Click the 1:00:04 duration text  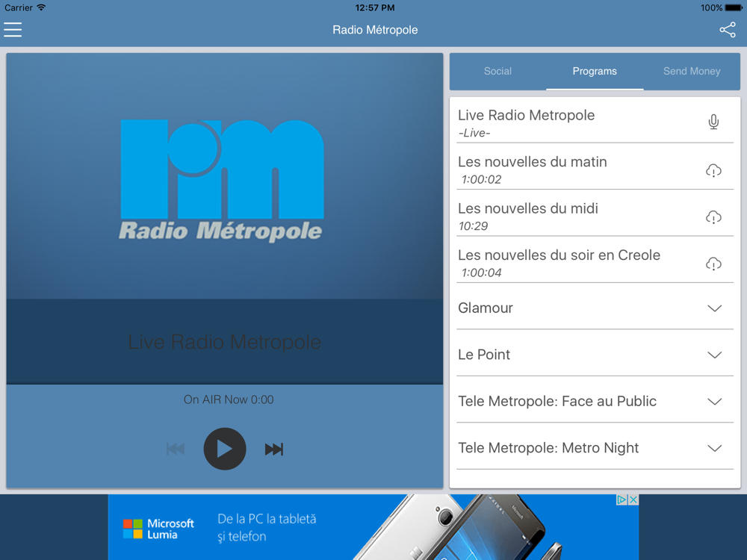482,273
